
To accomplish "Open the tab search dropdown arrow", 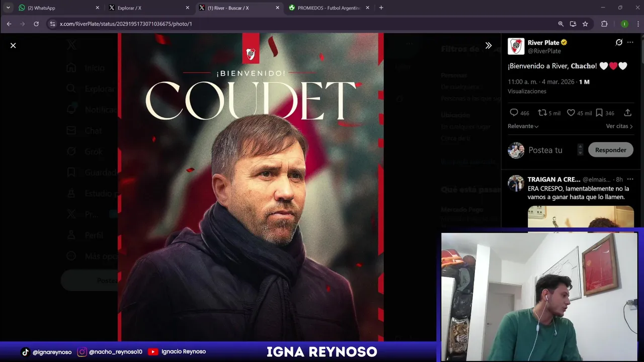I will point(8,8).
